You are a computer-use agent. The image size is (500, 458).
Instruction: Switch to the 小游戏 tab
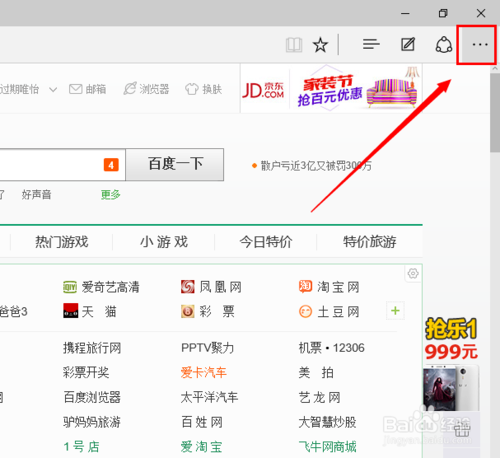[164, 242]
